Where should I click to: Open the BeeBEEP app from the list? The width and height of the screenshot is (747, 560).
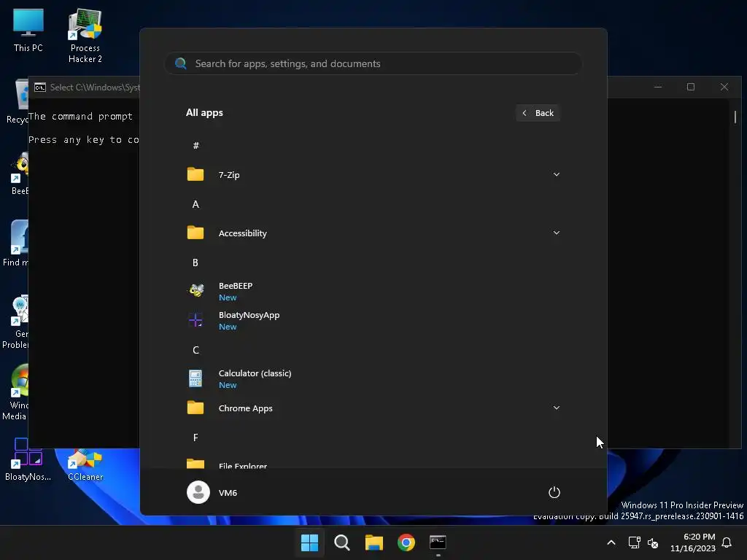pyautogui.click(x=373, y=291)
